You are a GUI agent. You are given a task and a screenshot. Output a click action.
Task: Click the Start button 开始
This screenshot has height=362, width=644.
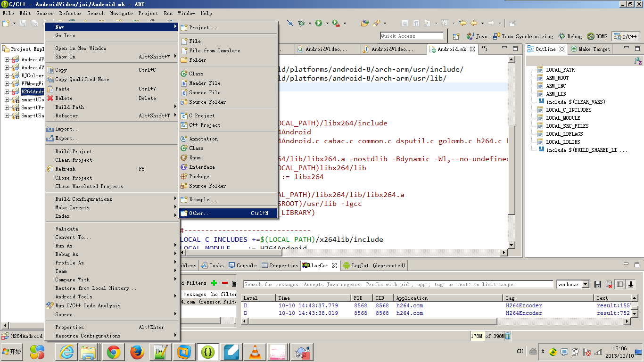click(x=12, y=352)
